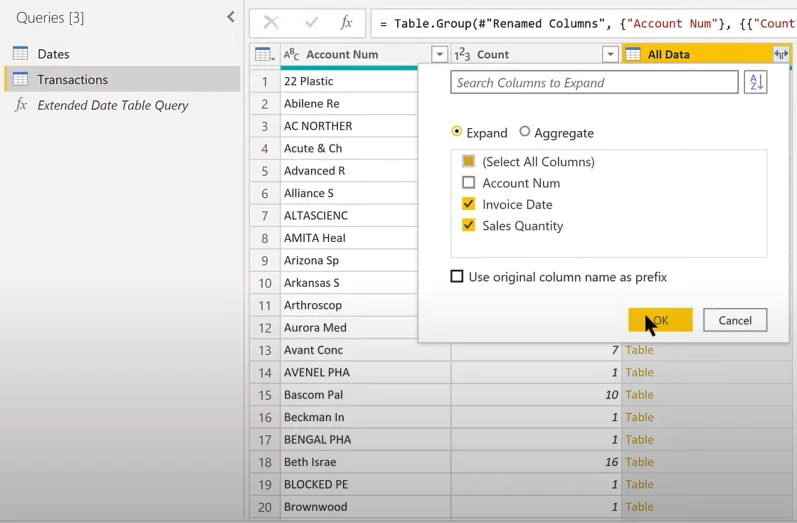Open Extended Date Table Query
This screenshot has width=797, height=523.
pos(122,105)
